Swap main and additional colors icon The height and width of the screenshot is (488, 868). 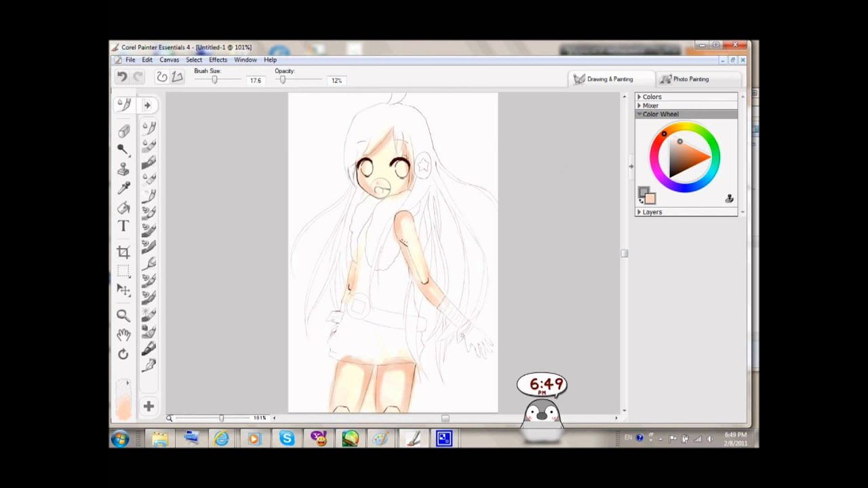click(x=641, y=201)
